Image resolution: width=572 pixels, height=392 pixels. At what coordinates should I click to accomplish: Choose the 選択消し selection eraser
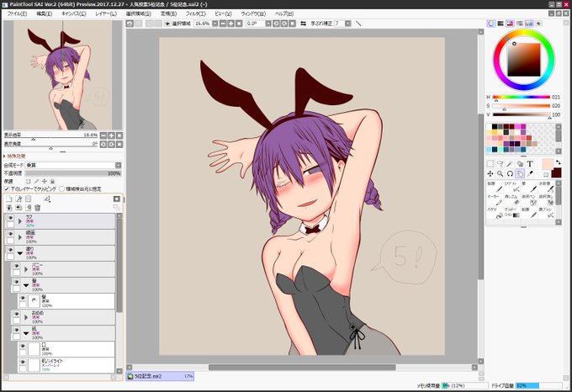547,199
